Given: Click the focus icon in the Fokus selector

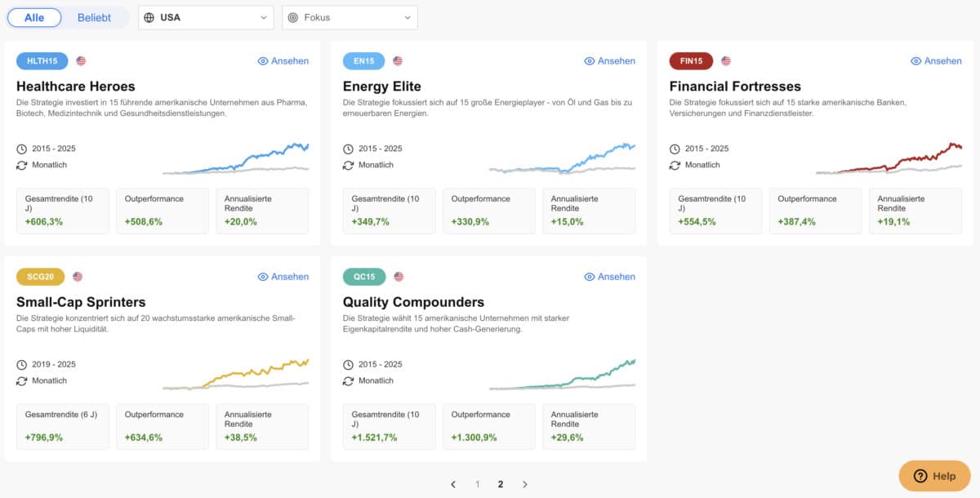Looking at the screenshot, I should pyautogui.click(x=291, y=17).
